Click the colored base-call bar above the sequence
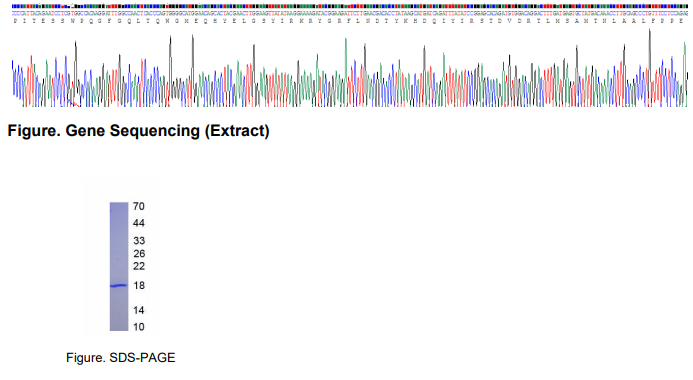 (350, 7)
